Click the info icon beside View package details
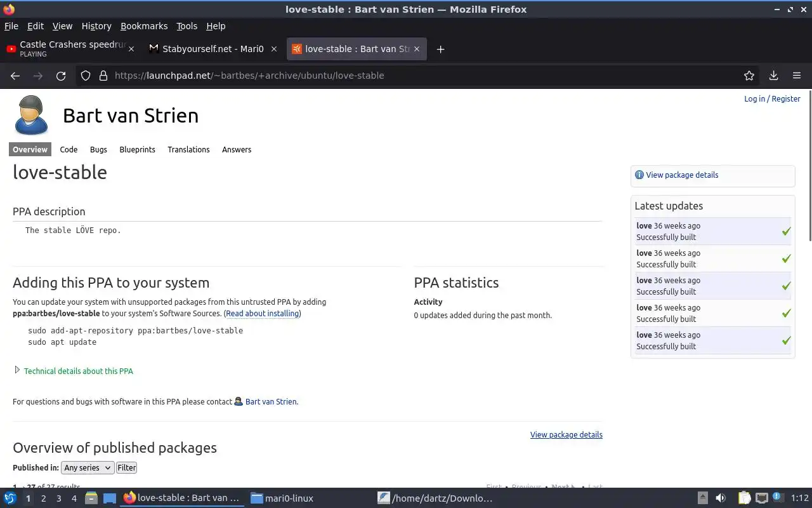 click(639, 175)
